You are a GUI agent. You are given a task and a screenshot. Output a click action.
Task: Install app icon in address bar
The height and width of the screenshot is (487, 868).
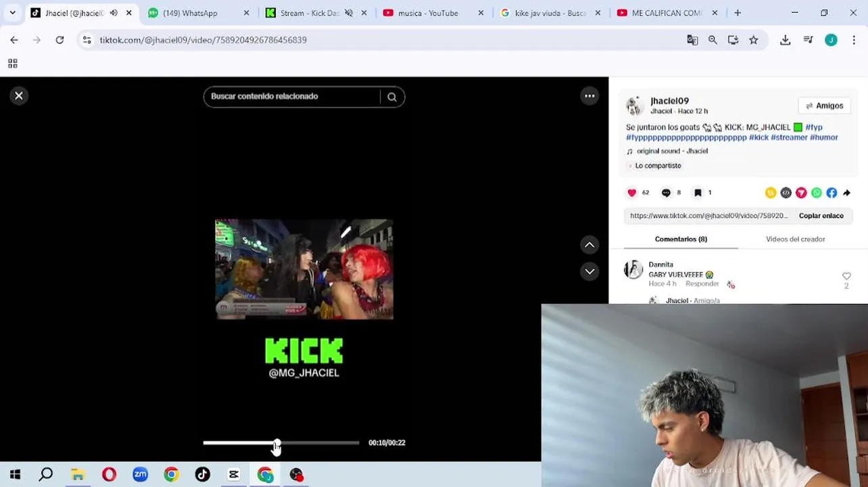coord(733,40)
